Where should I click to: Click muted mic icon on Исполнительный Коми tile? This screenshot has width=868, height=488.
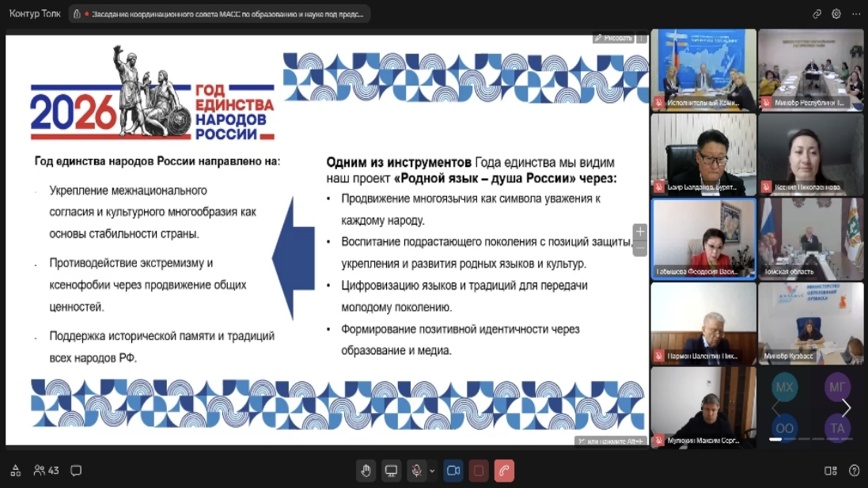click(659, 103)
